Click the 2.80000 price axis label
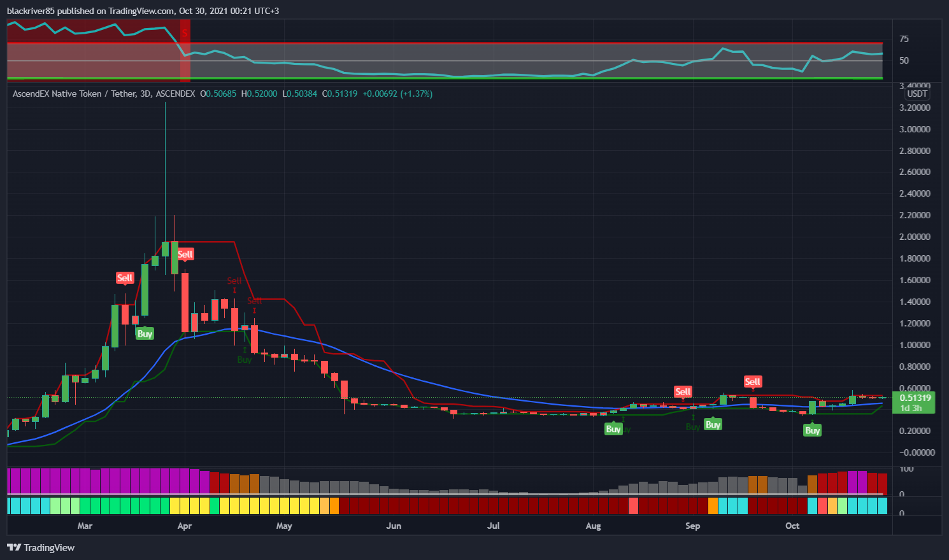This screenshot has height=560, width=949. coord(915,151)
